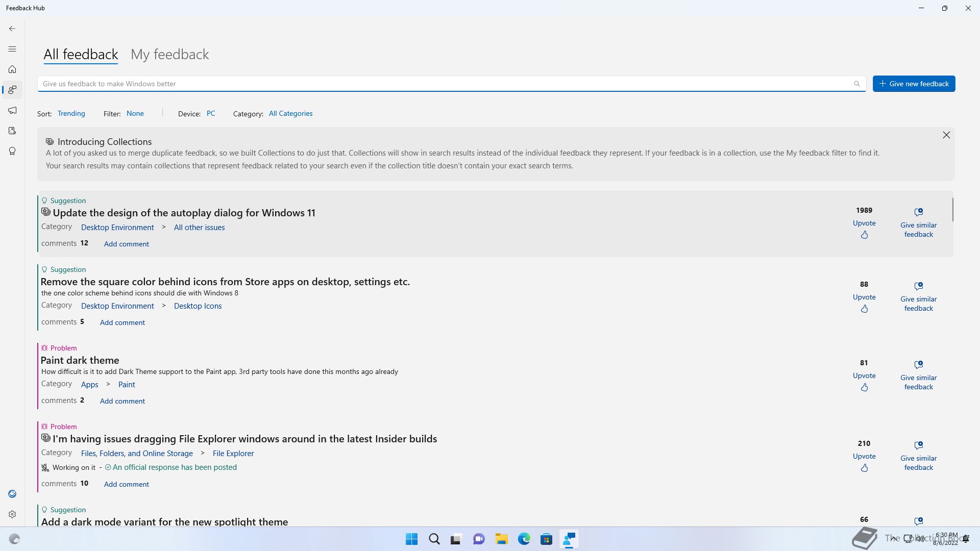Click upvote count 1989
Image resolution: width=980 pixels, height=551 pixels.
[864, 210]
